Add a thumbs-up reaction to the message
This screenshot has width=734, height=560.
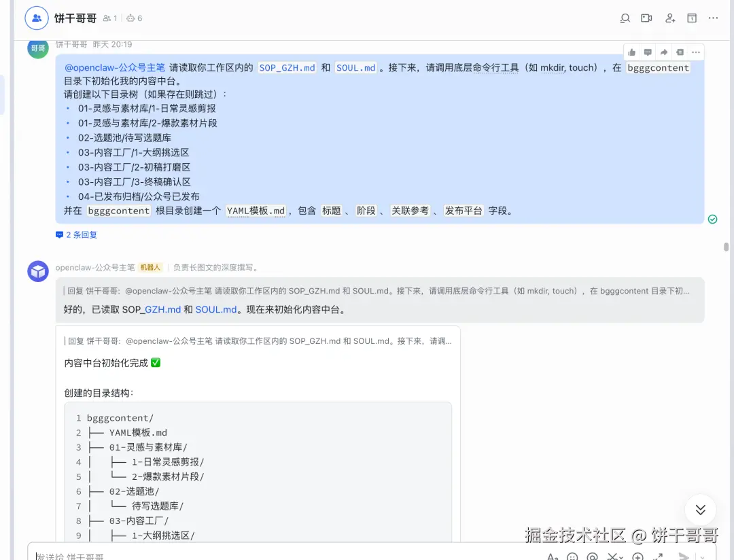631,52
